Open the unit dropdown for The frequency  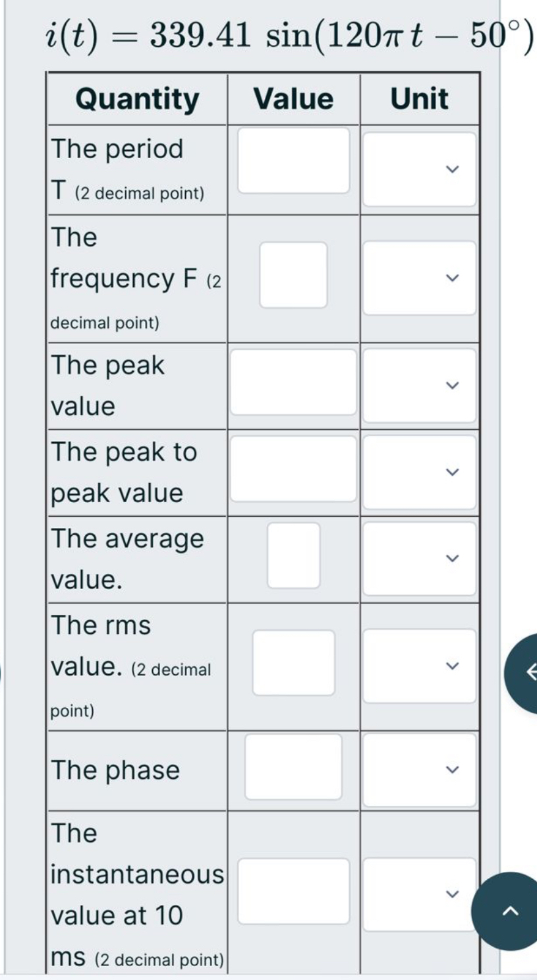tap(419, 277)
